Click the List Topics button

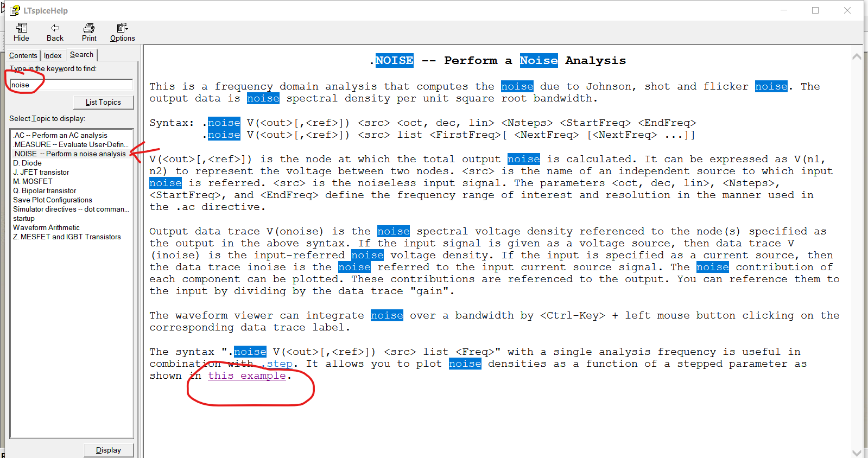tap(103, 102)
